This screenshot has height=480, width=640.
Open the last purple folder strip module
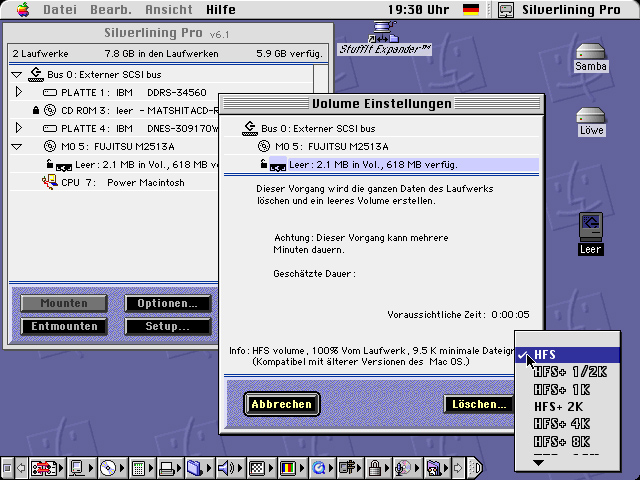click(436, 468)
